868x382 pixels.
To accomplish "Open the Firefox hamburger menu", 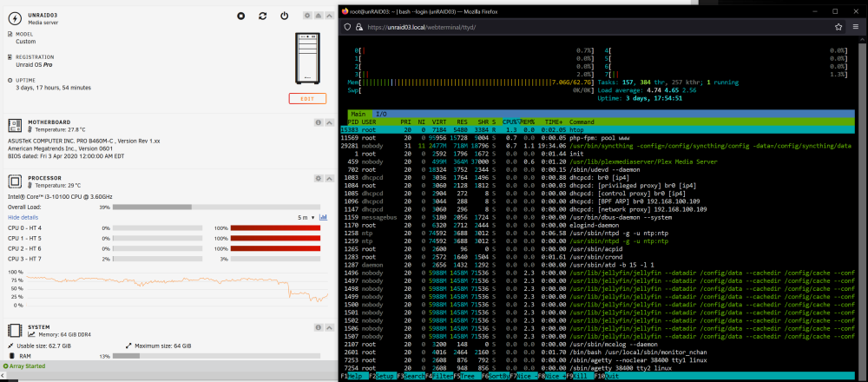I will (x=856, y=27).
